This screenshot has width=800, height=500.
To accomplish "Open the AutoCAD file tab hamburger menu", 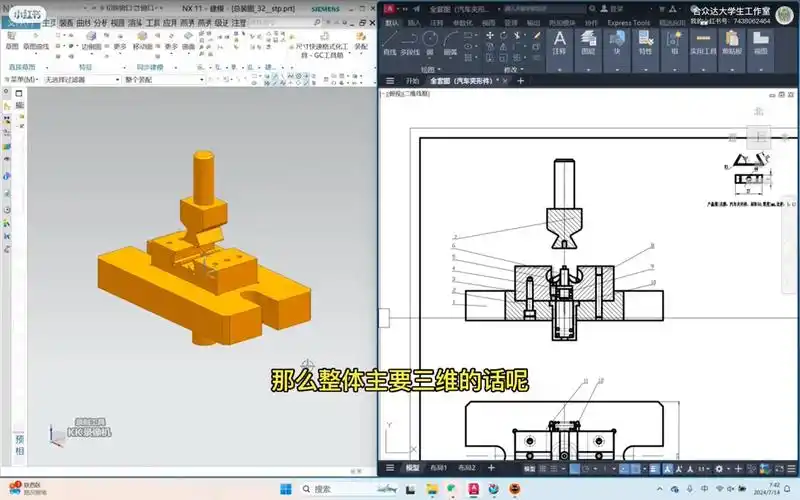I will 390,81.
